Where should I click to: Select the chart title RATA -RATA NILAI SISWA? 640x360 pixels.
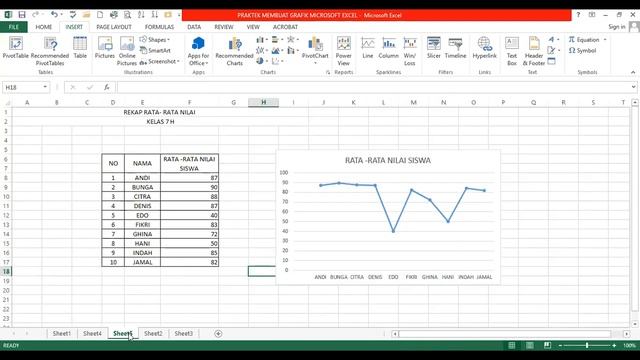click(388, 160)
